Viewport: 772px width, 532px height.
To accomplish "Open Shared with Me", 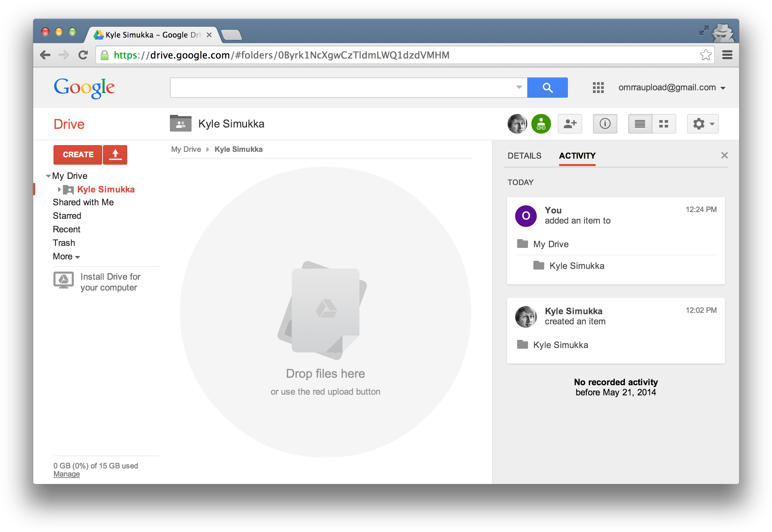I will [x=83, y=202].
